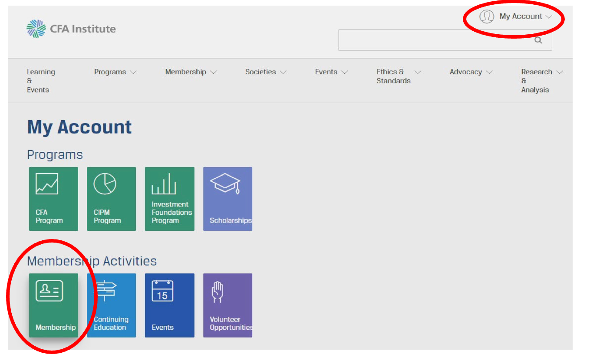Open the Volunteer Opportunities tile
The height and width of the screenshot is (364, 590).
tap(227, 305)
